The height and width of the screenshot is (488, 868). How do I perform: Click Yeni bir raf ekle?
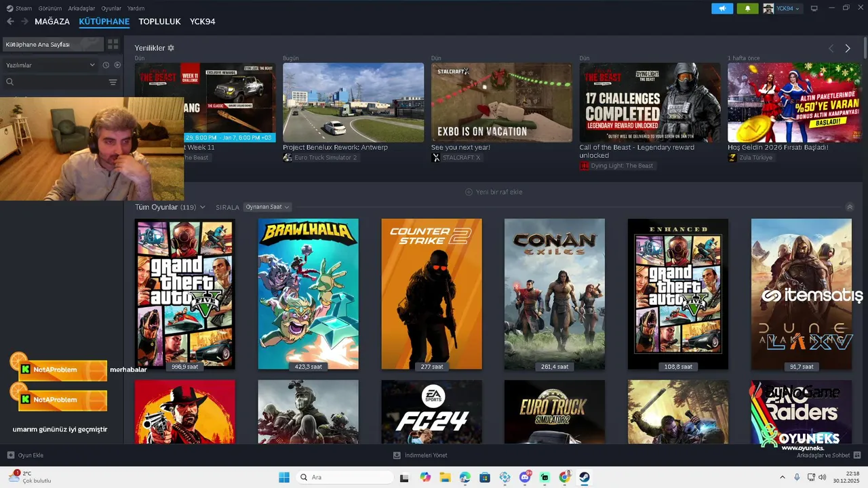[x=494, y=192]
